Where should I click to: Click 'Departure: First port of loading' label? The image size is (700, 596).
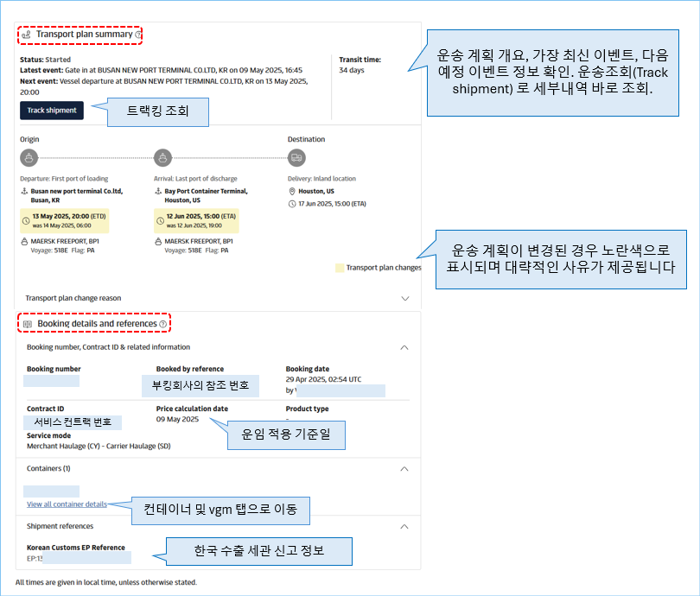64,179
